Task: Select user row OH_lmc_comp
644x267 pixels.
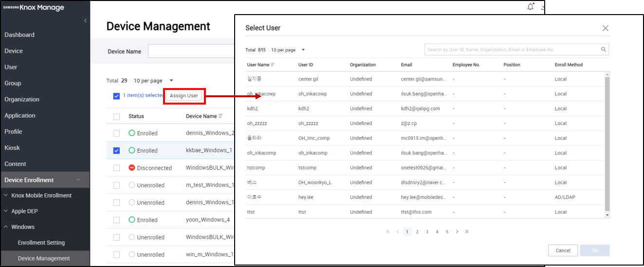Action: [x=425, y=138]
